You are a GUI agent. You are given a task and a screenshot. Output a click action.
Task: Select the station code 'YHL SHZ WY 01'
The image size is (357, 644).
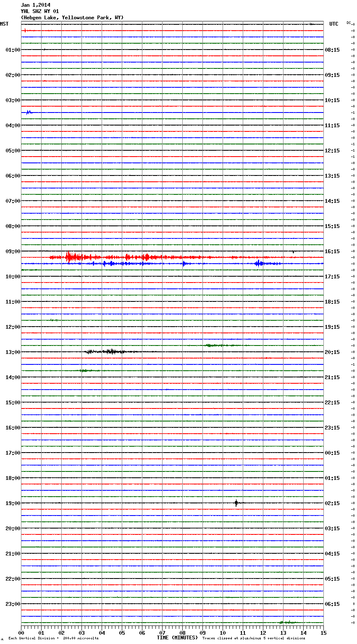(x=40, y=11)
